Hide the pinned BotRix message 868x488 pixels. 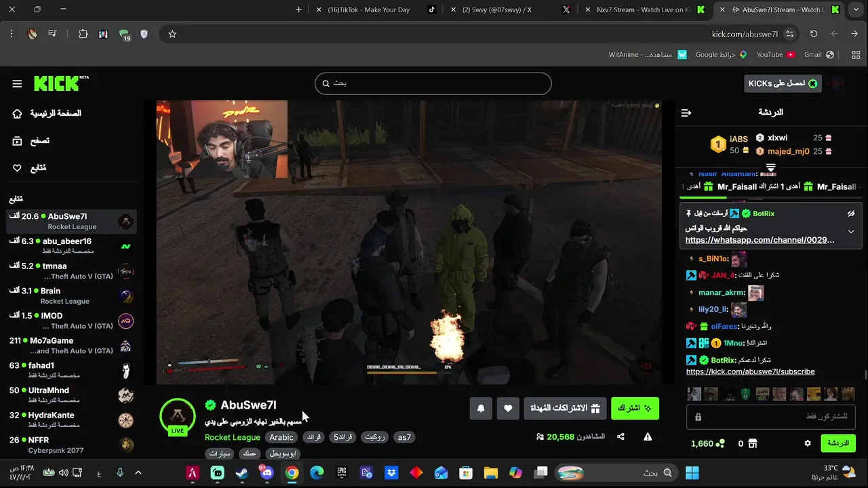tap(851, 213)
